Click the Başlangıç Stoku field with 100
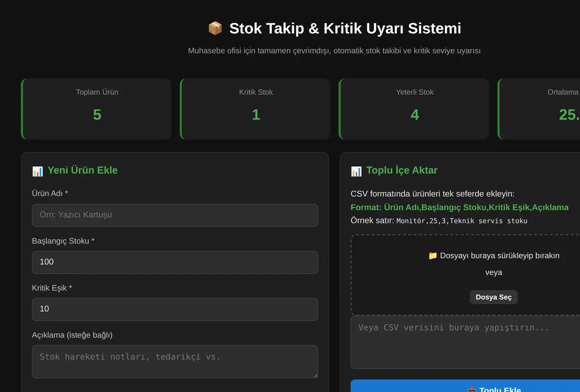Image resolution: width=580 pixels, height=392 pixels. click(x=175, y=262)
